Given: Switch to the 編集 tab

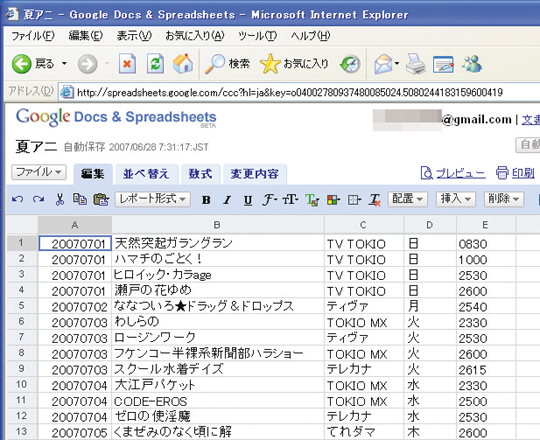Looking at the screenshot, I should tap(93, 174).
